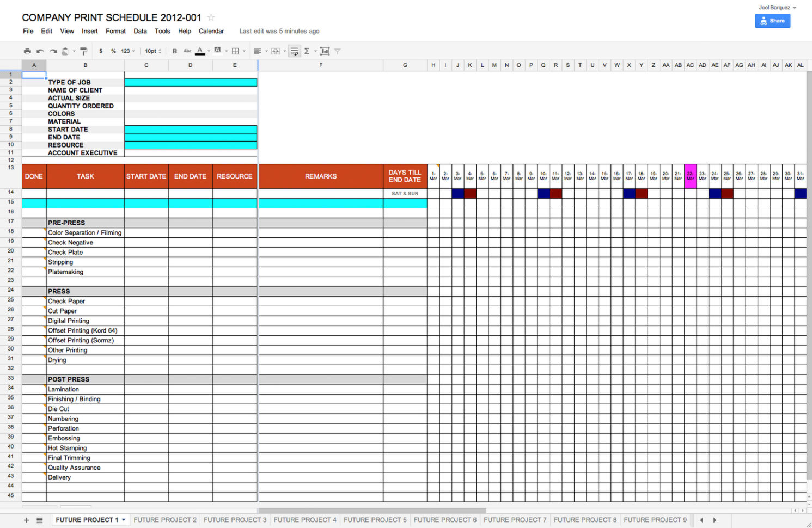This screenshot has width=812, height=528.
Task: Insert a chart from the toolbar
Action: pyautogui.click(x=325, y=51)
